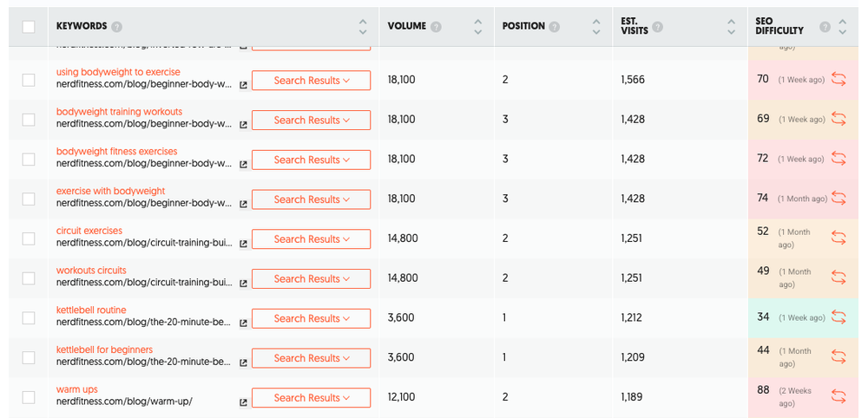This screenshot has height=418, width=868.
Task: Click the help icon next to Est. Visits header
Action: (658, 27)
